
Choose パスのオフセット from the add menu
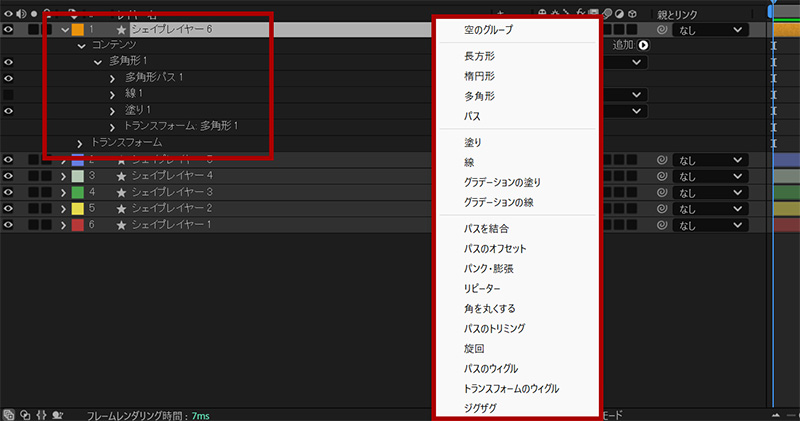(x=495, y=249)
